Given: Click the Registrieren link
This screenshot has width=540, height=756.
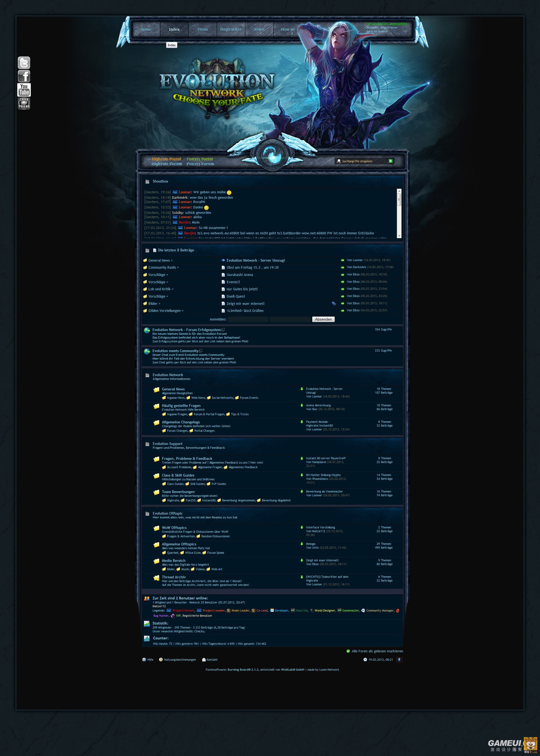Looking at the screenshot, I should pos(389,28).
